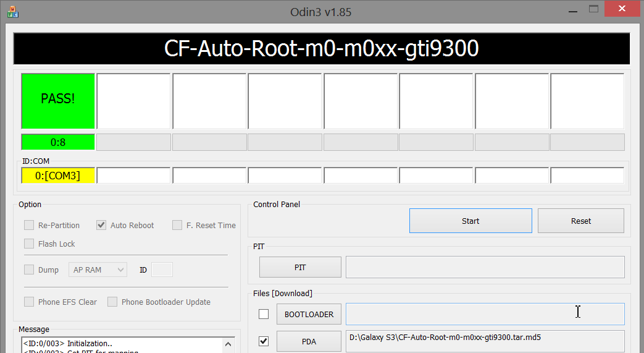Viewport: 644px width, 353px height.
Task: Click the PDA path showing CF-Auto-Root tar.md5
Action: click(x=485, y=341)
